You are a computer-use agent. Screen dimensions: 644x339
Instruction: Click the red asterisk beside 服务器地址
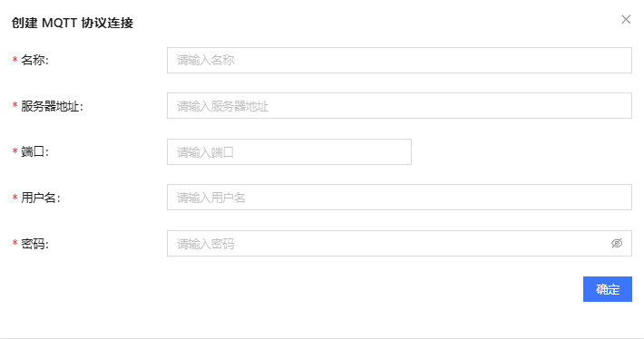[x=15, y=105]
